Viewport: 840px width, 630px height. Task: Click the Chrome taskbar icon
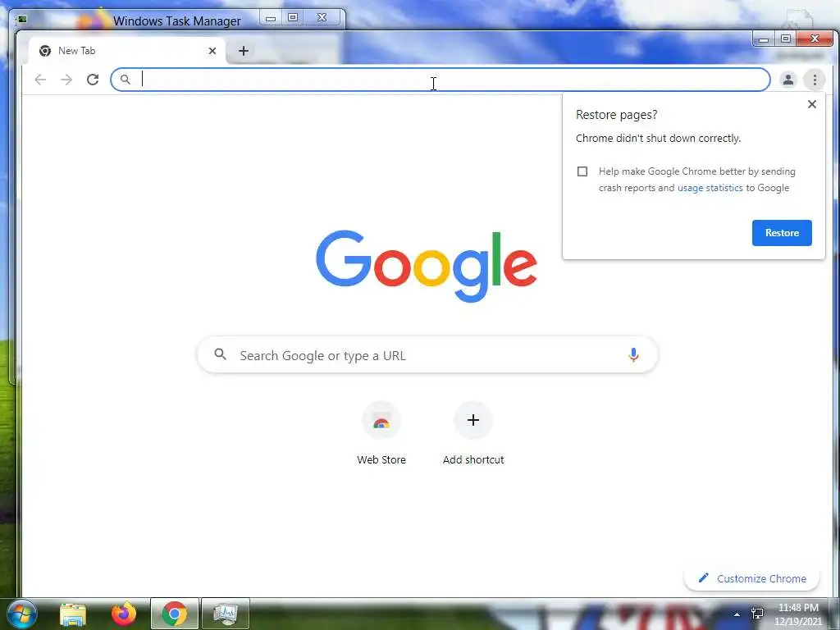(x=175, y=614)
